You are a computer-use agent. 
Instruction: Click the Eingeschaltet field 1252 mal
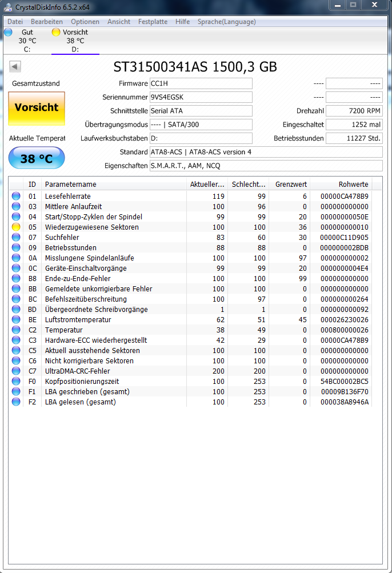354,125
